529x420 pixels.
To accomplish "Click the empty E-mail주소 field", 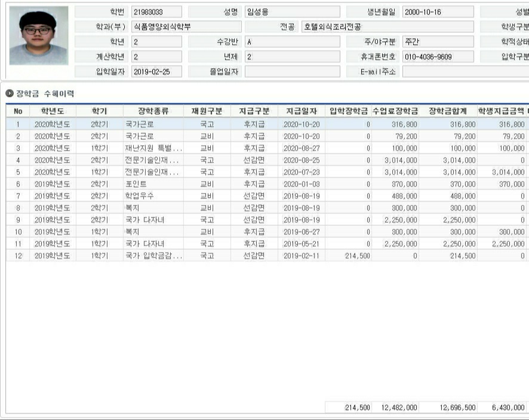I will [x=466, y=72].
